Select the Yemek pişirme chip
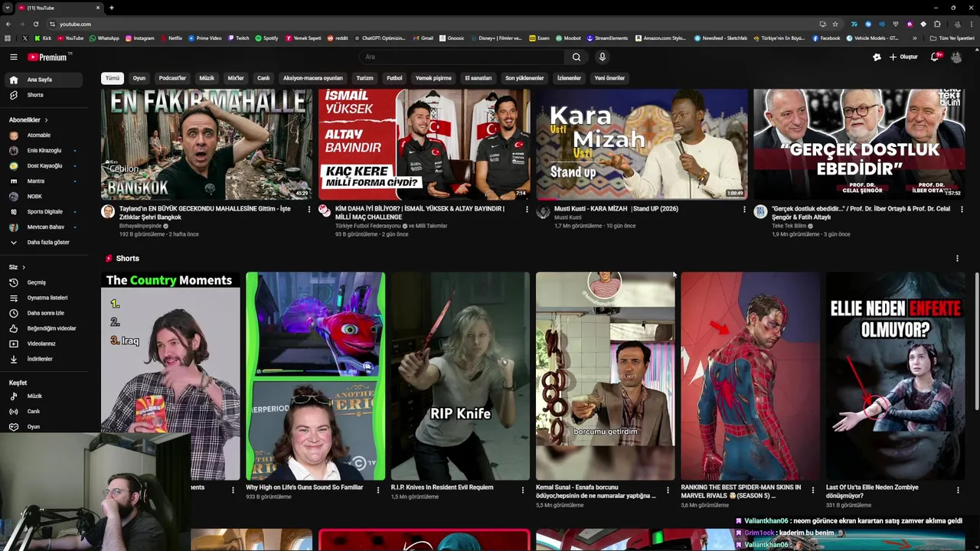Screen dimensions: 980x551 (433, 78)
